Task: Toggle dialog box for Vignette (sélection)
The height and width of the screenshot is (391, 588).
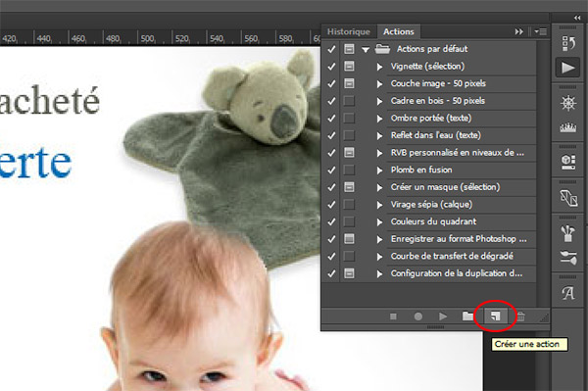Action: [x=349, y=67]
